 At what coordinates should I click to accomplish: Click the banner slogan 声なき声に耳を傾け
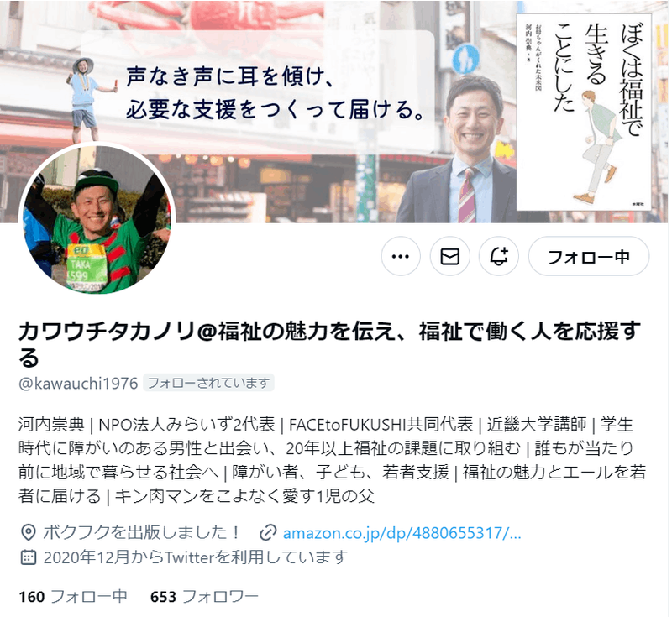[230, 76]
